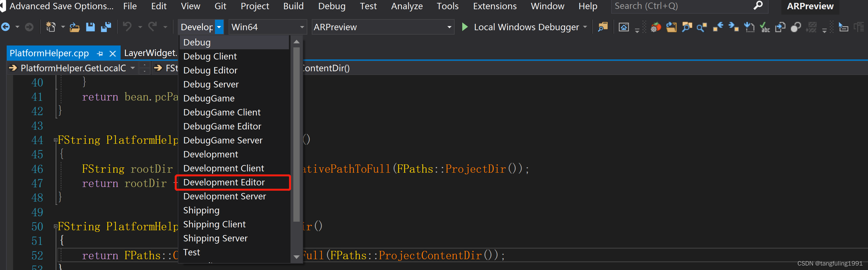The image size is (868, 270).
Task: Select Debug Client configuration
Action: click(x=234, y=56)
